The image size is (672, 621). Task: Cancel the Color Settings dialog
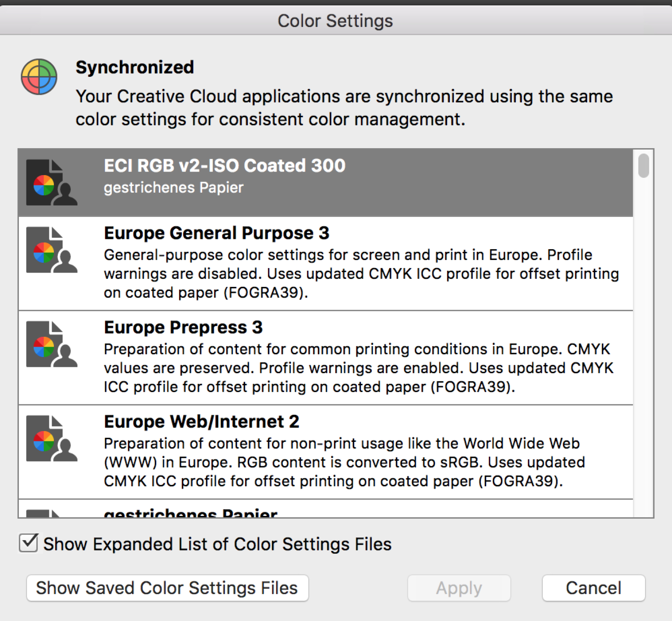pos(593,588)
